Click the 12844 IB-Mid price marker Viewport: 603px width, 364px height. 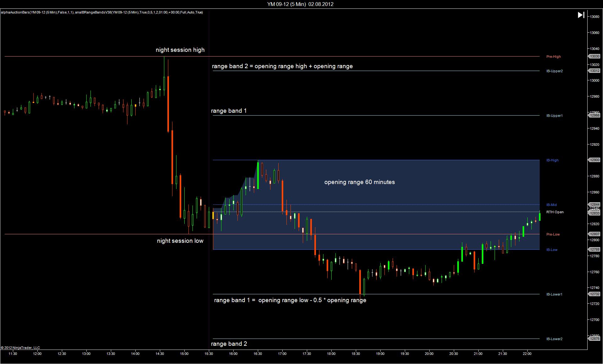(x=594, y=204)
